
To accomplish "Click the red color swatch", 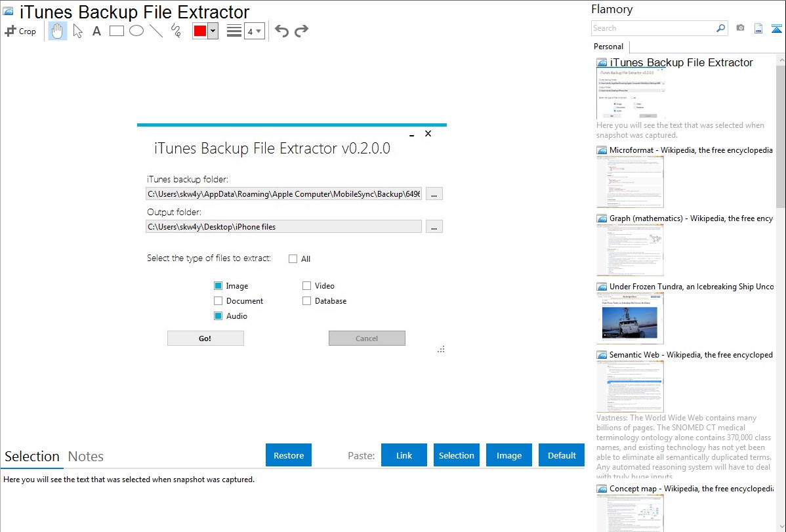I will (x=200, y=31).
